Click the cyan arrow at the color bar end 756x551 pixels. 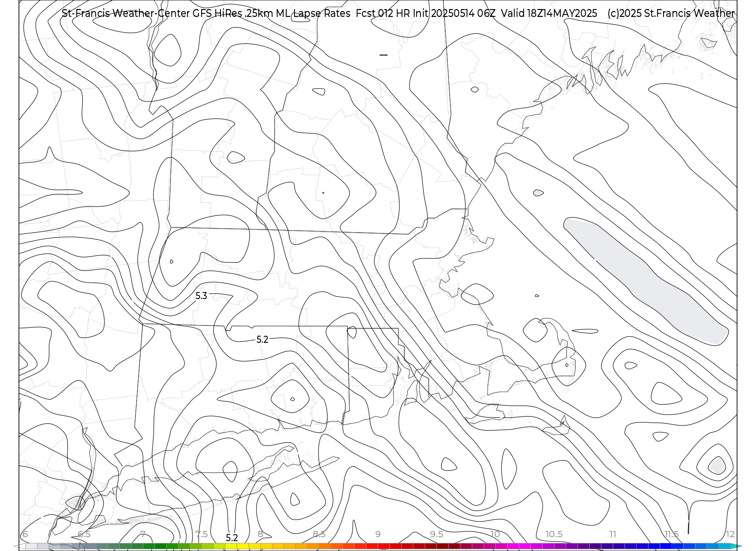(736, 546)
